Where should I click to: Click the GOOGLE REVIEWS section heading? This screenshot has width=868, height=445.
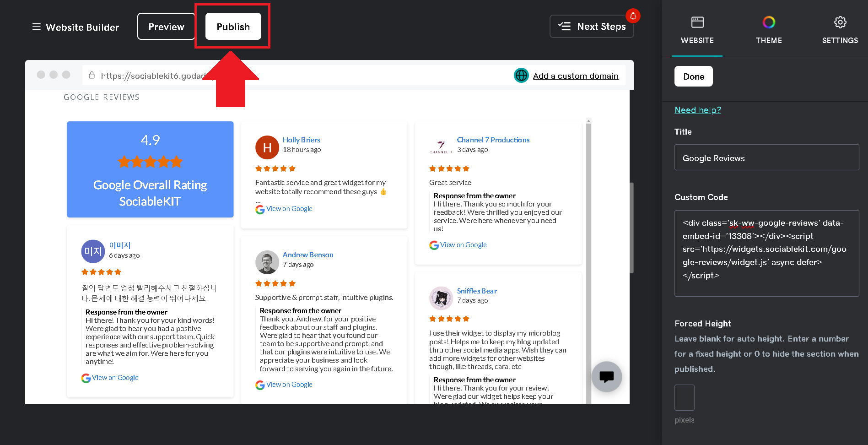click(x=102, y=97)
